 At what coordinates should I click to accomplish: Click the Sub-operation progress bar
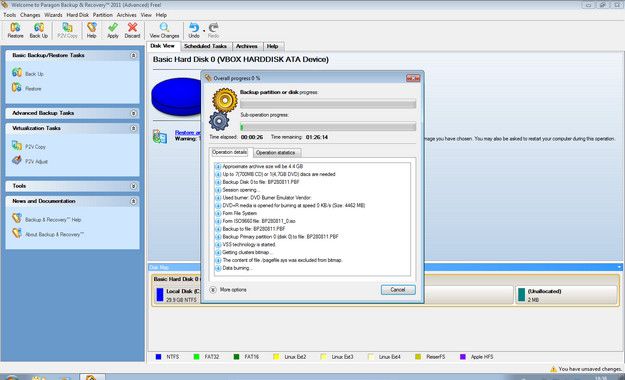[x=328, y=127]
